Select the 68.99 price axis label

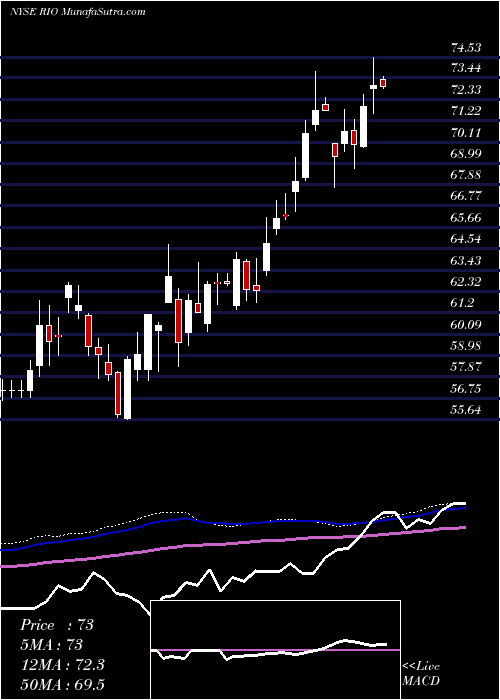click(467, 154)
